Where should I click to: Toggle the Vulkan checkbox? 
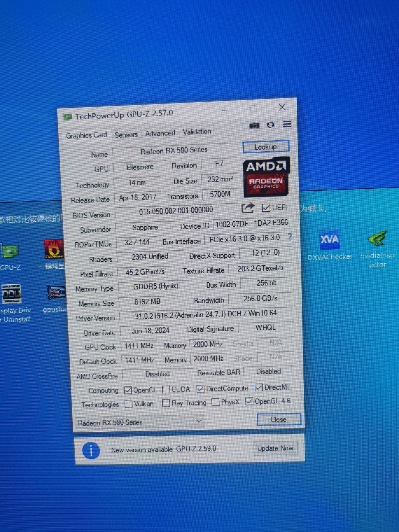(128, 404)
